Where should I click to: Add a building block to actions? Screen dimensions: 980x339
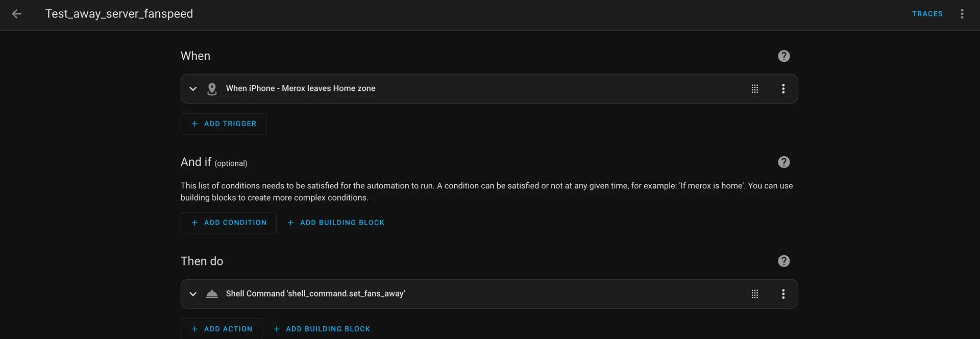[322, 329]
